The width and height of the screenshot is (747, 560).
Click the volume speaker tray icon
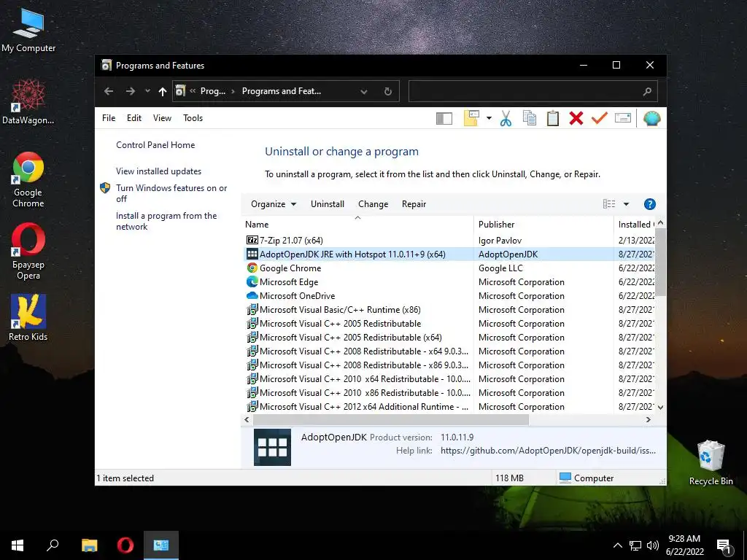pos(653,545)
